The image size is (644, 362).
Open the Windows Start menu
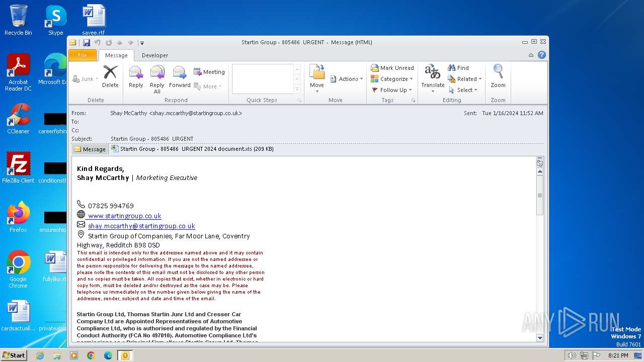14,355
